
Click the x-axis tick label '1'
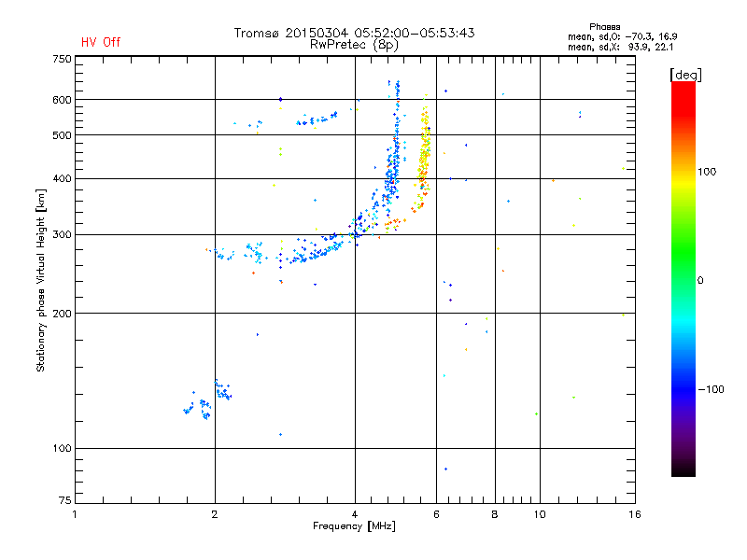75,514
